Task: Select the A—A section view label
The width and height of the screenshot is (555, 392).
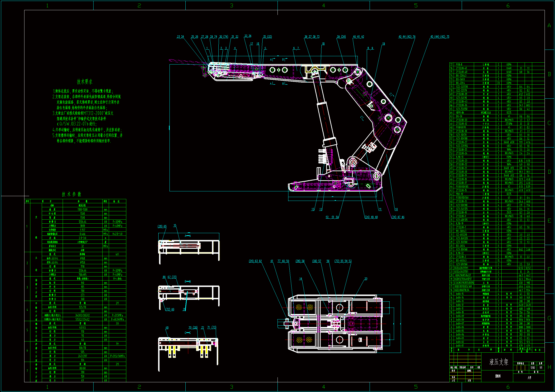Action: click(x=188, y=236)
